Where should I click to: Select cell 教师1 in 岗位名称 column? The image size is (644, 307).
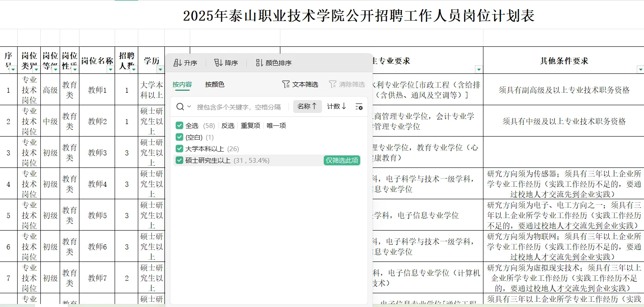click(x=97, y=90)
